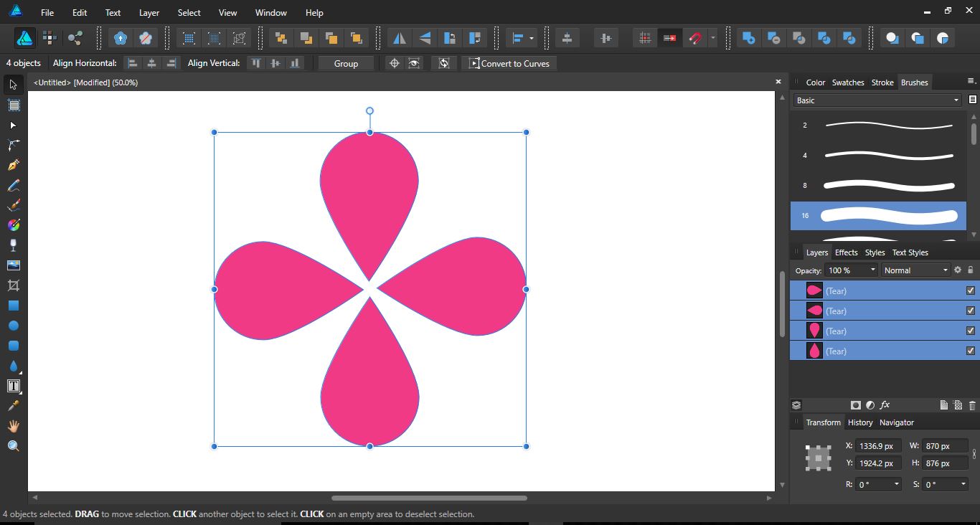Switch to the Effects tab
The image size is (980, 525).
point(846,252)
